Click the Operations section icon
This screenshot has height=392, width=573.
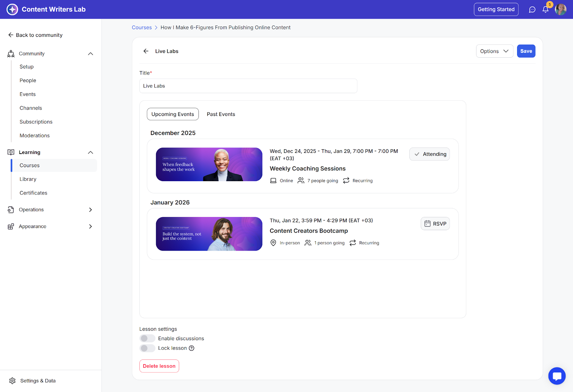tap(11, 210)
